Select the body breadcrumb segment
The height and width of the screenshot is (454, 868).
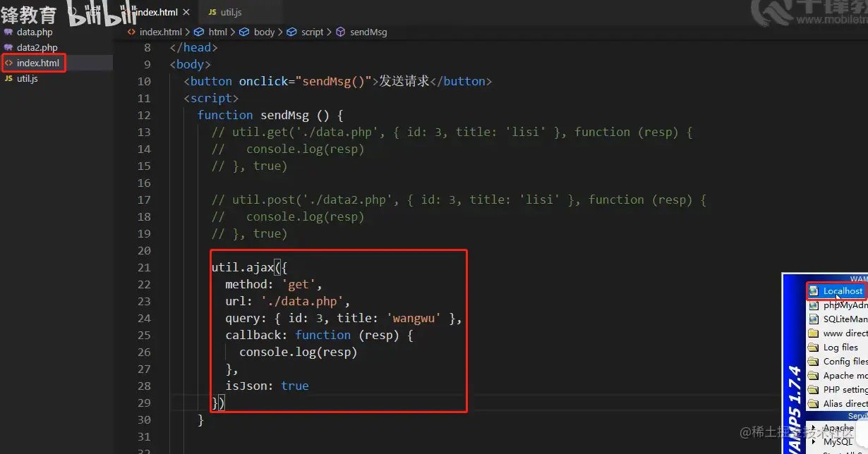(264, 32)
